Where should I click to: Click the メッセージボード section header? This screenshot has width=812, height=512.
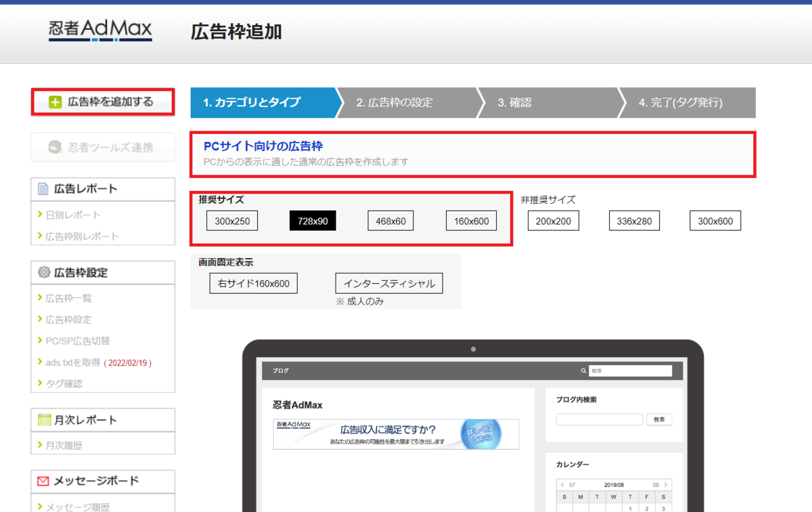103,482
